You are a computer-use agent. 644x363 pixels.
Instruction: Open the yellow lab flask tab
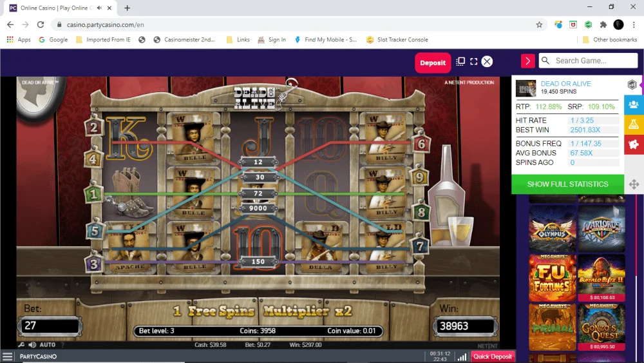pos(634,124)
